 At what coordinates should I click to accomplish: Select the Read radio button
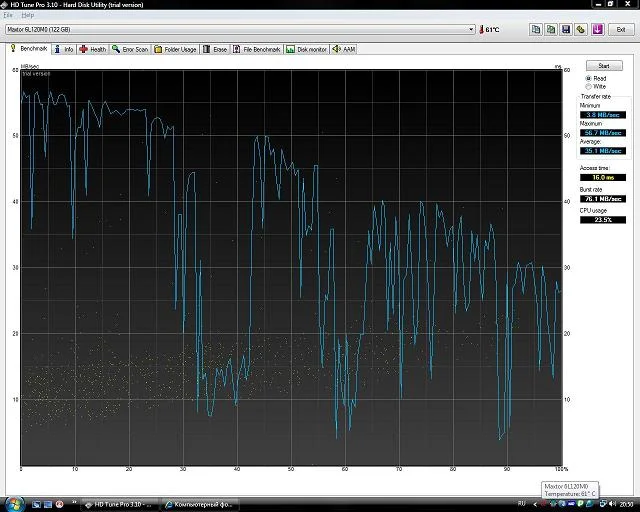(588, 78)
